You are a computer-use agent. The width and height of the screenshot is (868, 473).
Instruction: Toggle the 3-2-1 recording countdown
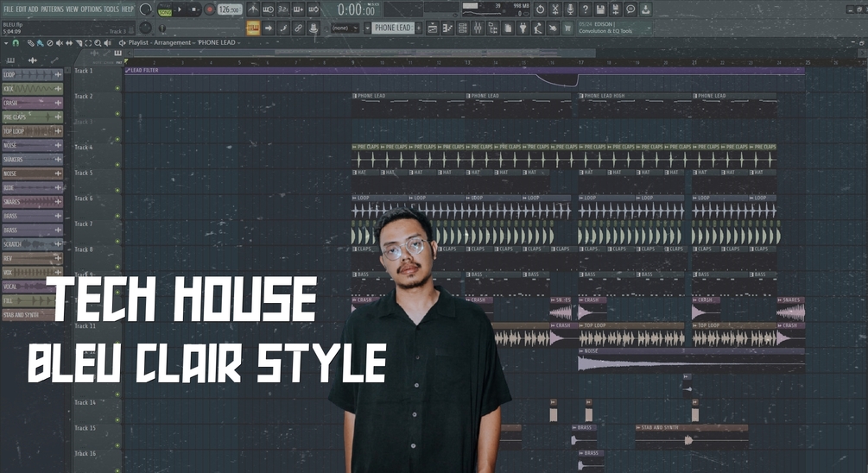pos(283,9)
